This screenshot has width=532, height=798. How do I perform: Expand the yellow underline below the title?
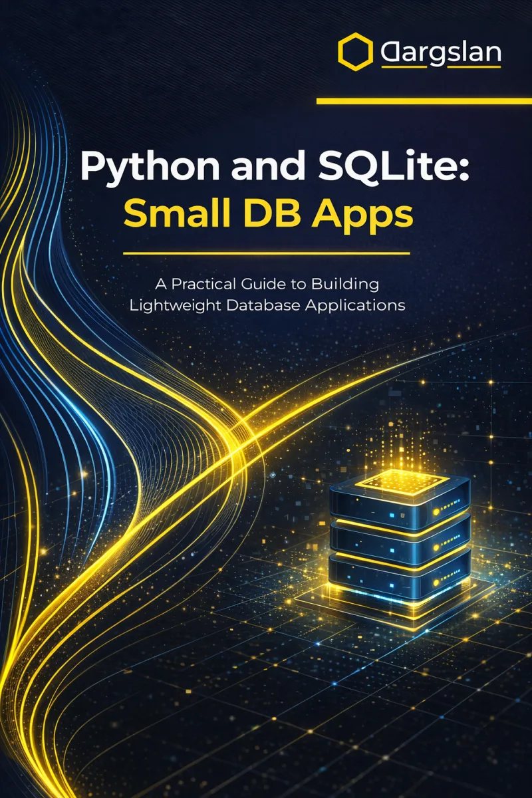tap(266, 253)
